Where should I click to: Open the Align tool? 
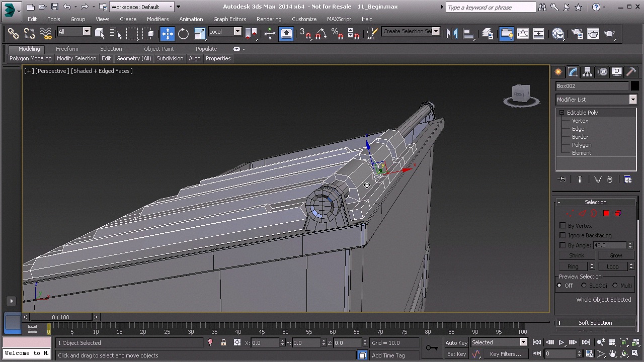[x=468, y=33]
